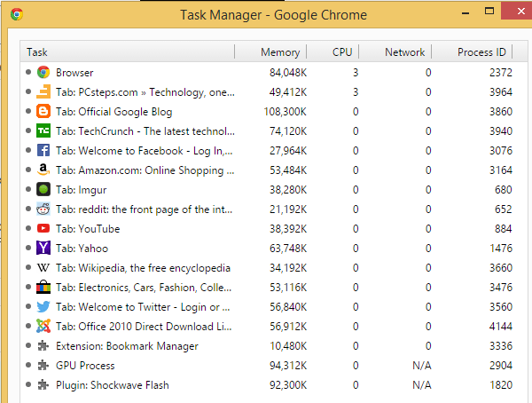
Task: Click the 84,048K memory value
Action: (x=288, y=73)
